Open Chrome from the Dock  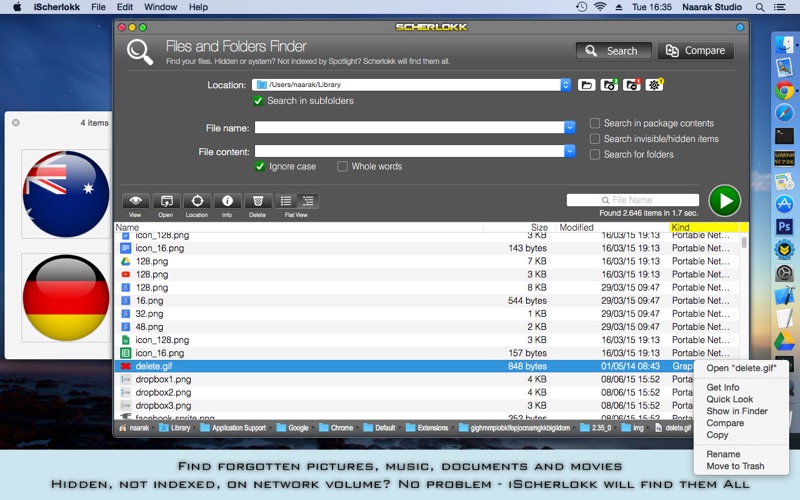click(x=784, y=91)
